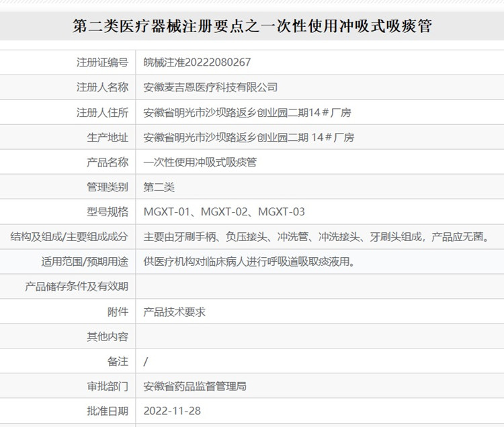Click the page title about 一次性使用冲吸式吸痰管

[x=252, y=26]
